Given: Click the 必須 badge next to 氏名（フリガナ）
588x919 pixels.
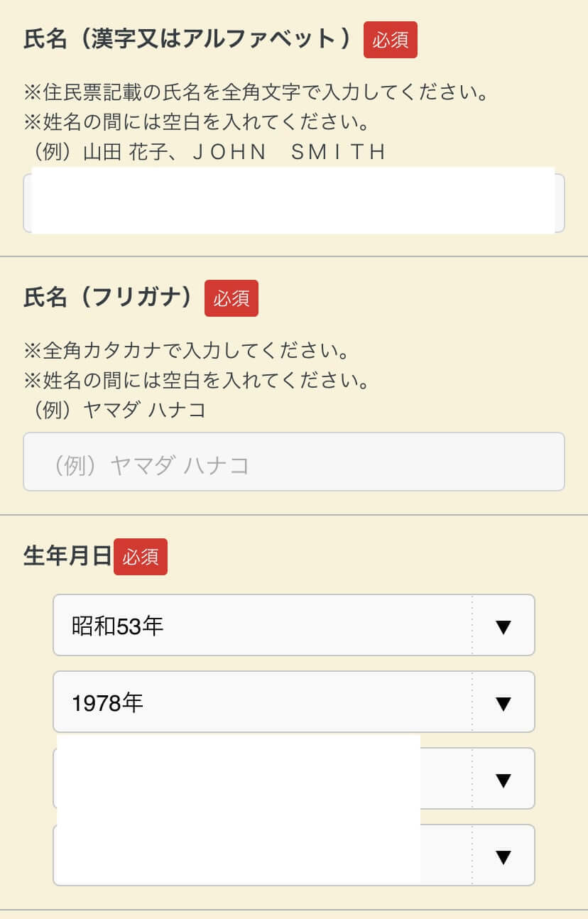Looking at the screenshot, I should (x=231, y=298).
